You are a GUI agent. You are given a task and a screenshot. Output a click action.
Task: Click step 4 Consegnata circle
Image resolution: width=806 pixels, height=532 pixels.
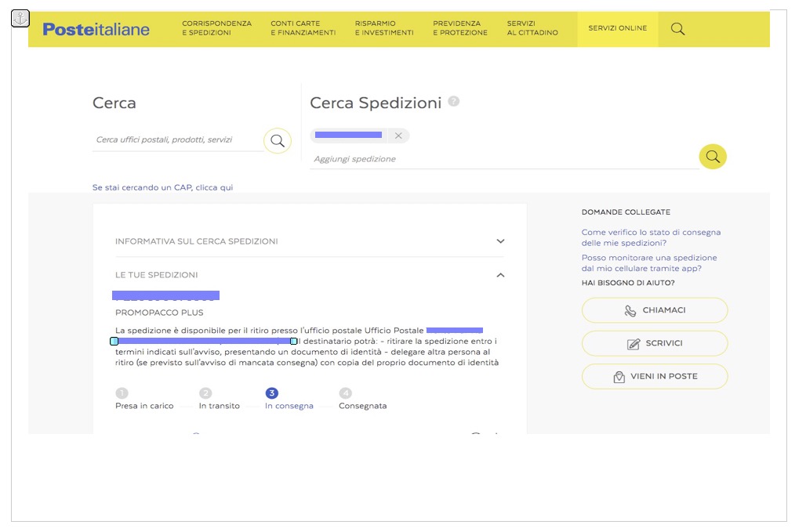point(345,393)
